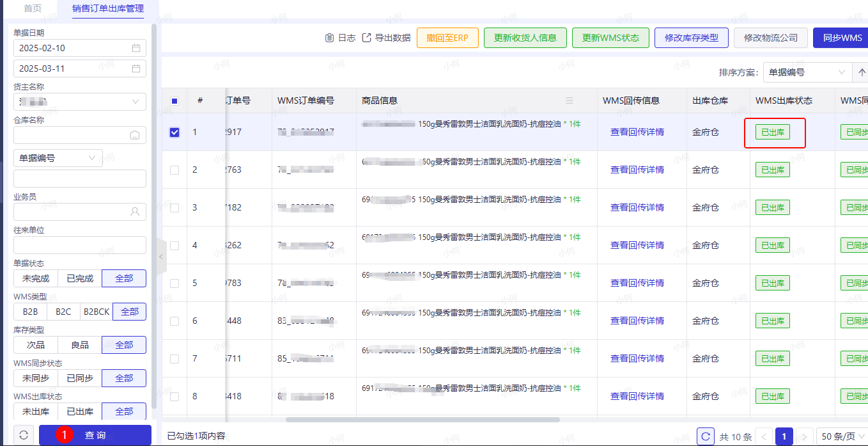The width and height of the screenshot is (868, 446).
Task: Click 更新WMS状态 button
Action: (x=610, y=38)
